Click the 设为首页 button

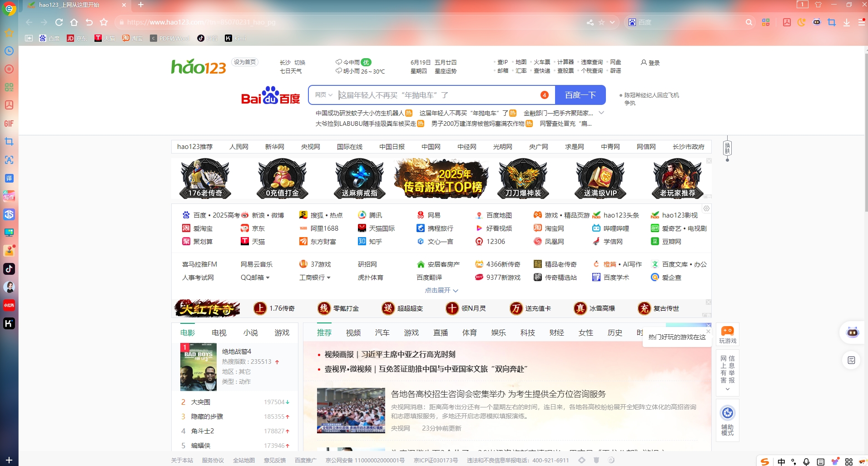click(245, 62)
